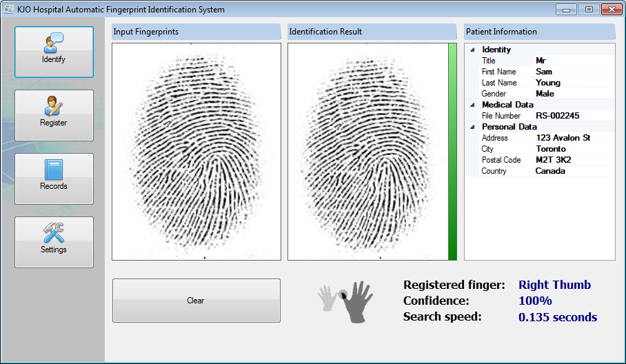Select the File Number value RS-002245
Viewport: 626px width, 364px height.
[x=558, y=116]
